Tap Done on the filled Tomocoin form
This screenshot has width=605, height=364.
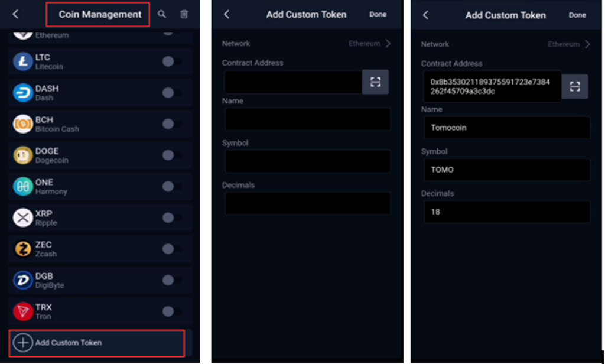coord(577,15)
